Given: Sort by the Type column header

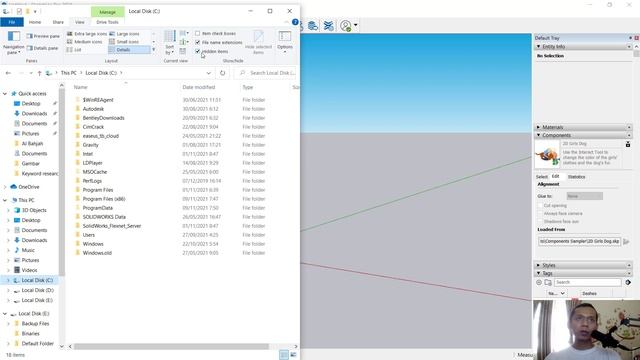Looking at the screenshot, I should click(x=248, y=87).
